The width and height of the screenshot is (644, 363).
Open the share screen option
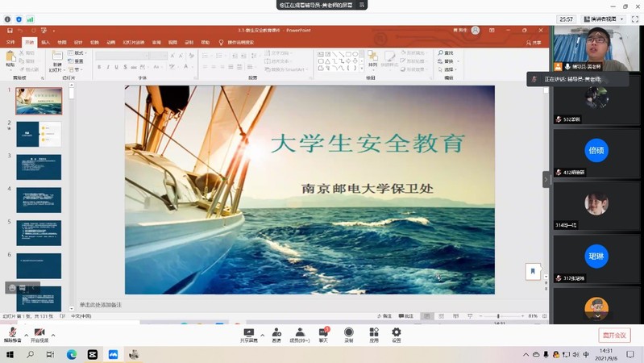coord(249,333)
